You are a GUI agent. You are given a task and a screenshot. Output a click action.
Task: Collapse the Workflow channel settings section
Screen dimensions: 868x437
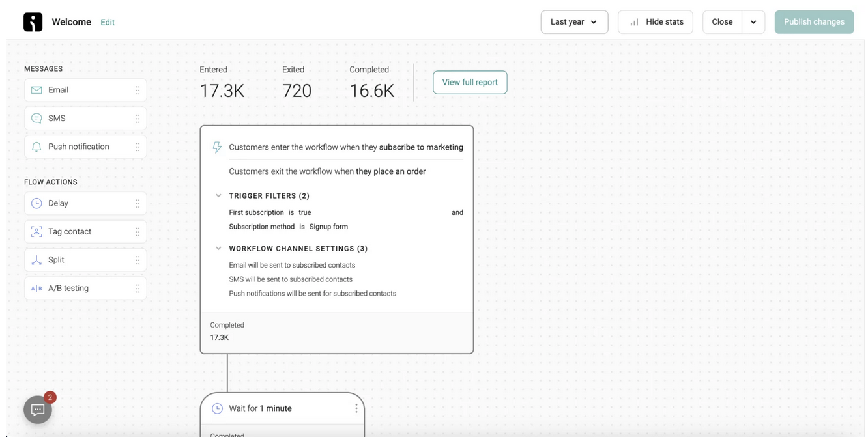point(219,248)
